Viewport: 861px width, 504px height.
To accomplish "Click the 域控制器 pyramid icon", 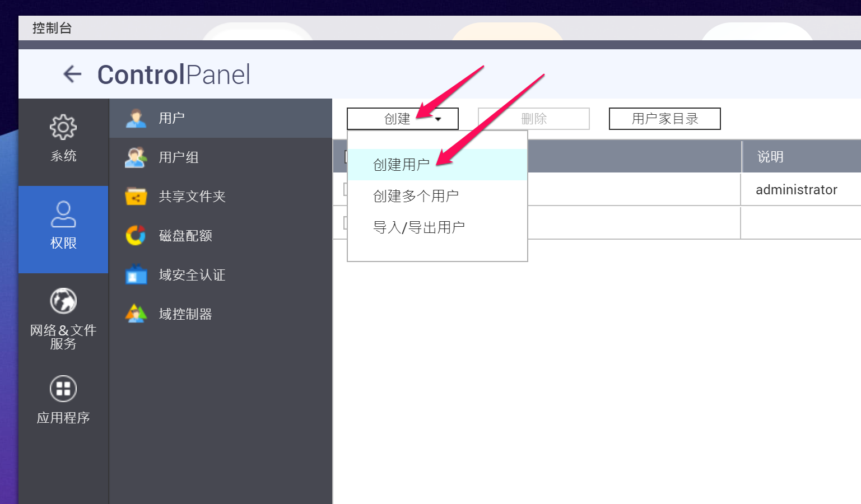I will click(x=136, y=314).
